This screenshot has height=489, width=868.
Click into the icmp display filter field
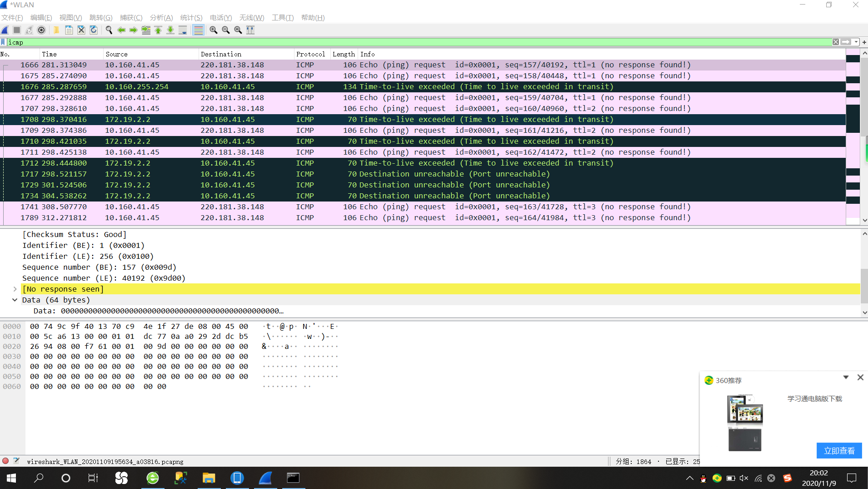[419, 42]
